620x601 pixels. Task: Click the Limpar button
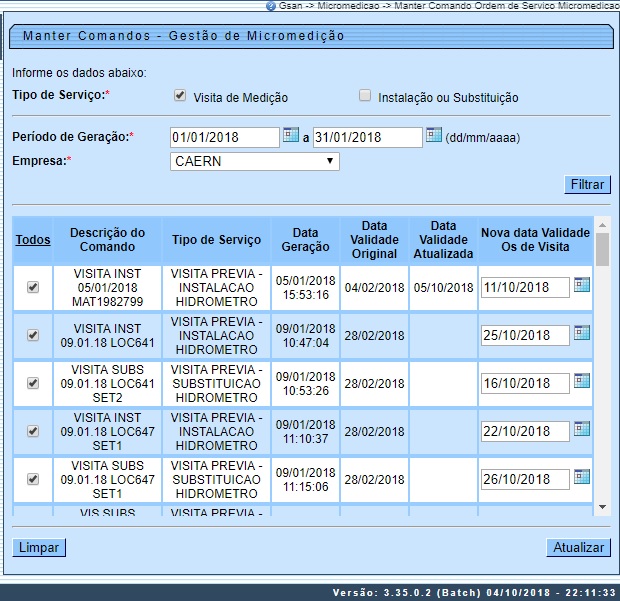39,547
